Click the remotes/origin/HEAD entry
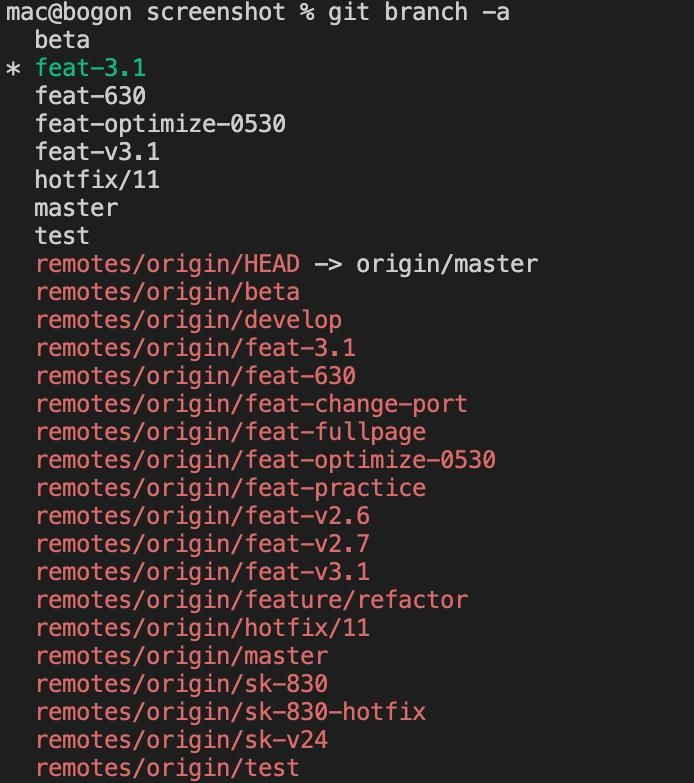Screen dimensions: 694x783 tap(167, 264)
